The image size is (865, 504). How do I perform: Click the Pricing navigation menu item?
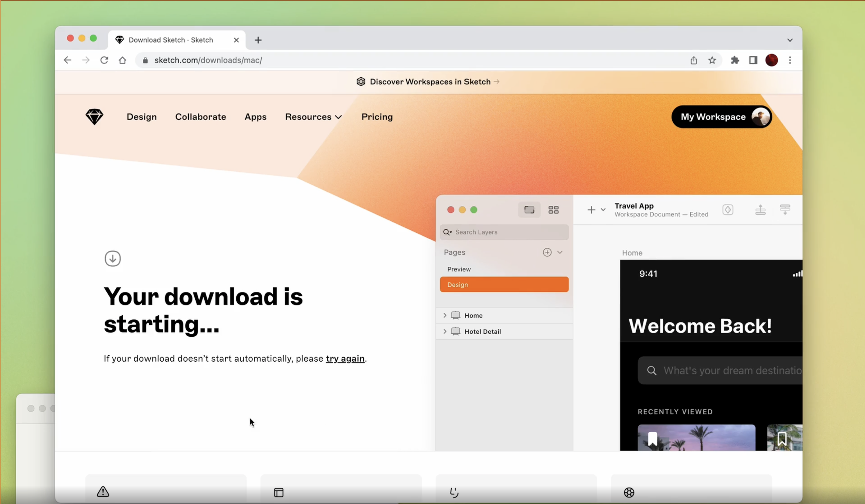(377, 117)
